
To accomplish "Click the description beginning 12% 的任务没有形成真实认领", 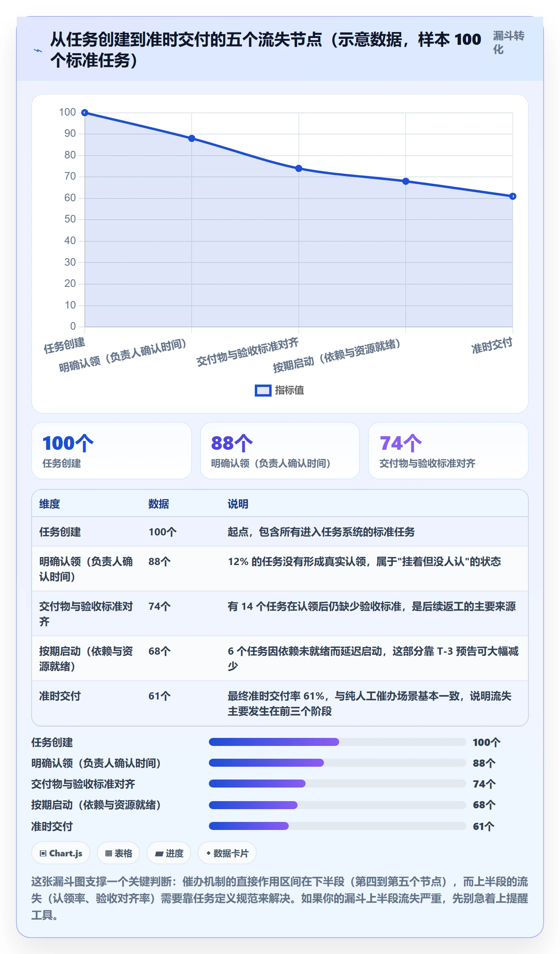I will point(364,561).
